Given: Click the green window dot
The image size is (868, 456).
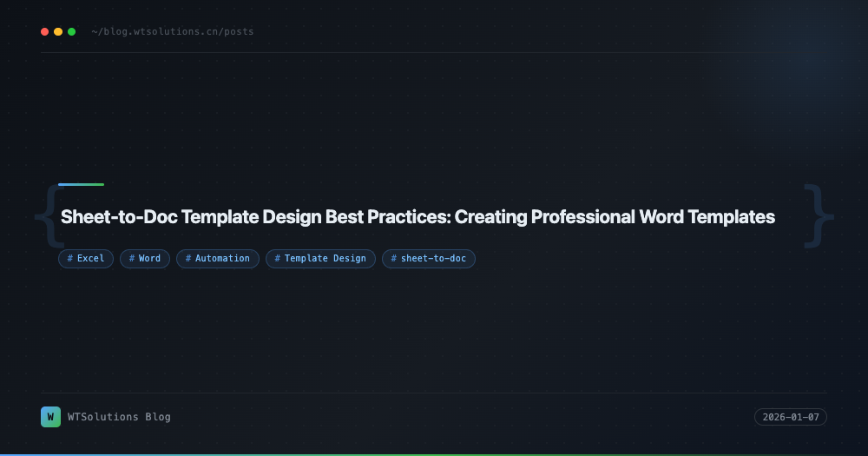Looking at the screenshot, I should click(71, 31).
